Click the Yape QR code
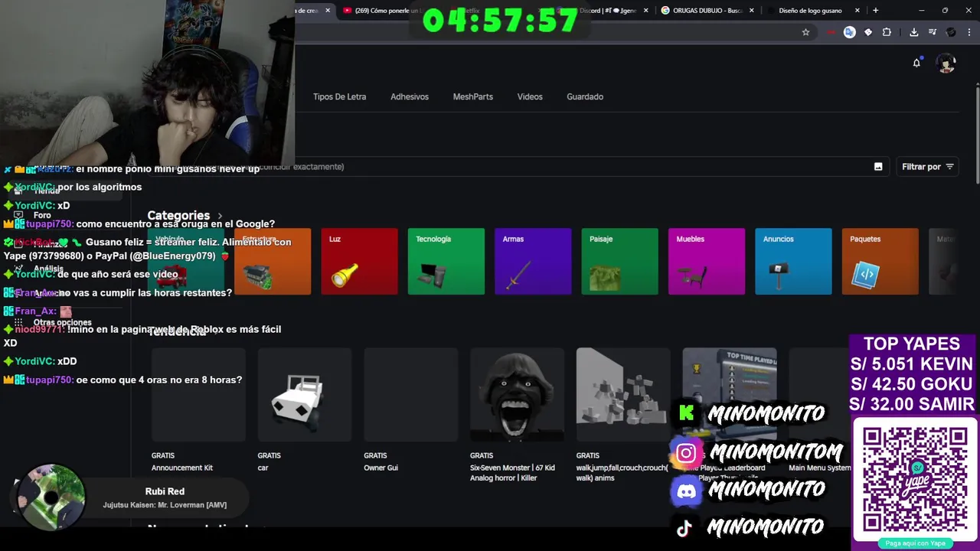980x551 pixels. (x=915, y=480)
